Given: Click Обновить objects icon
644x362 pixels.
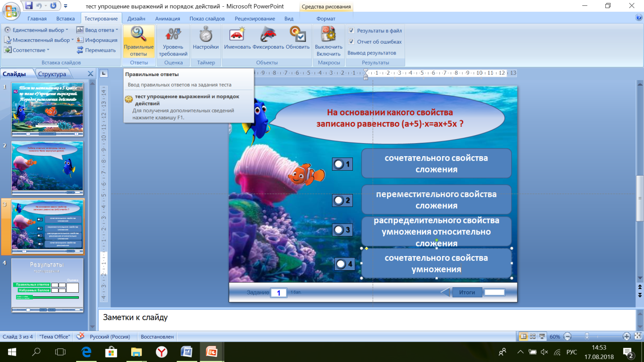Looking at the screenshot, I should pos(297,38).
